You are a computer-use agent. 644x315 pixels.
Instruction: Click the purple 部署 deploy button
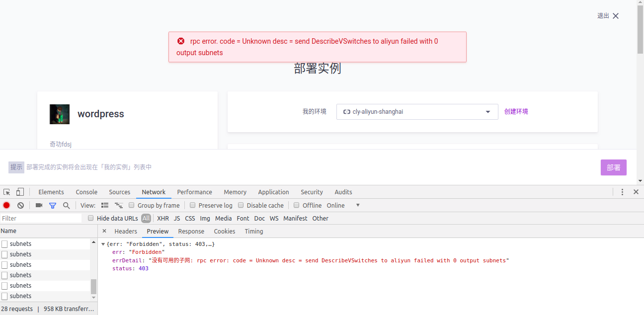click(x=613, y=167)
